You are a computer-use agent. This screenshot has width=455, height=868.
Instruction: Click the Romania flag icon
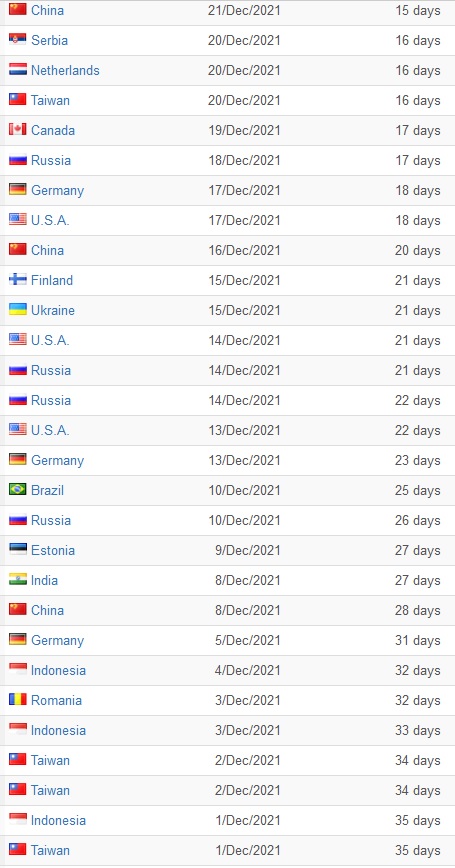[x=18, y=699]
